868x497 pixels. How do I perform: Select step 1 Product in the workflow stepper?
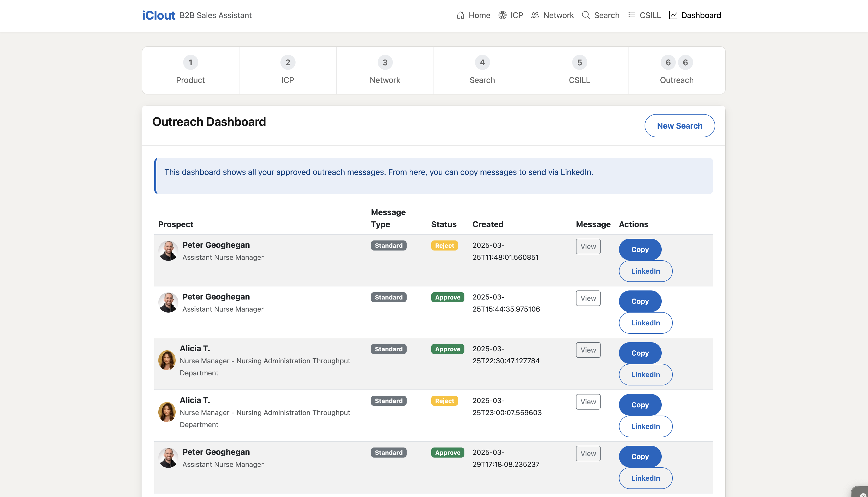[x=190, y=70]
